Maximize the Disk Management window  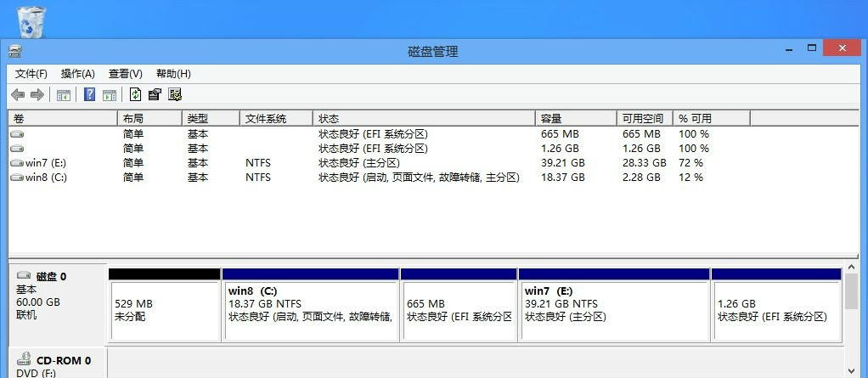812,48
